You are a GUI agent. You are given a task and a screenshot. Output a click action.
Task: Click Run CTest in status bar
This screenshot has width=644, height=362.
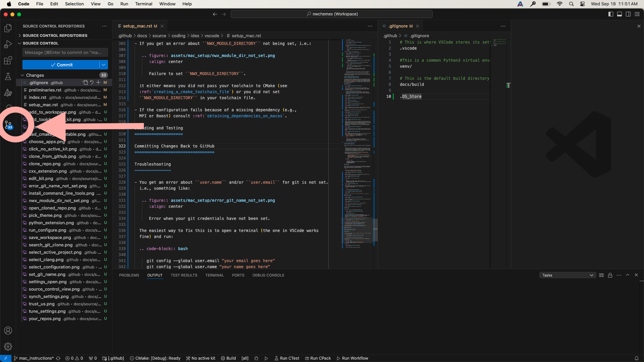(287, 358)
